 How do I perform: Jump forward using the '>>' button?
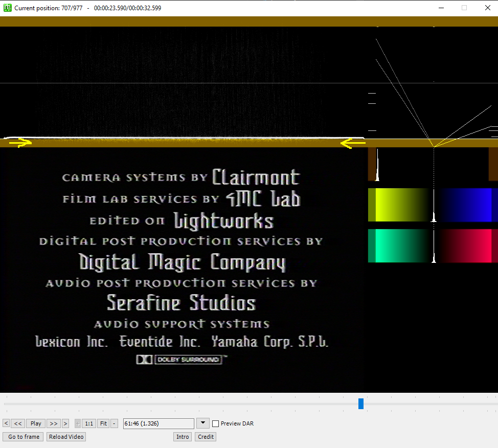[x=54, y=423]
